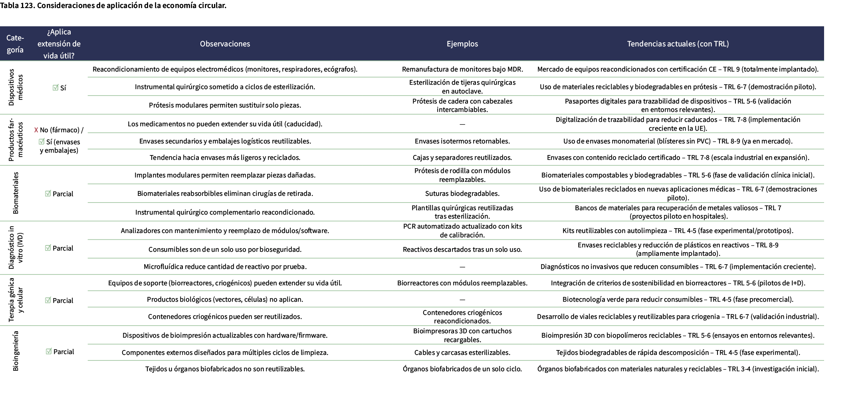Select the Suturas biodegradables example cell
The image size is (868, 408).
click(462, 194)
